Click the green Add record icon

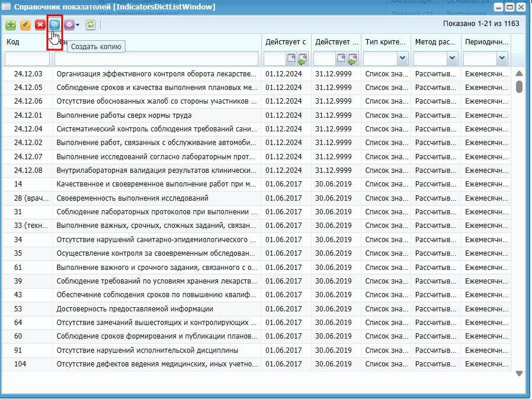[x=11, y=24]
